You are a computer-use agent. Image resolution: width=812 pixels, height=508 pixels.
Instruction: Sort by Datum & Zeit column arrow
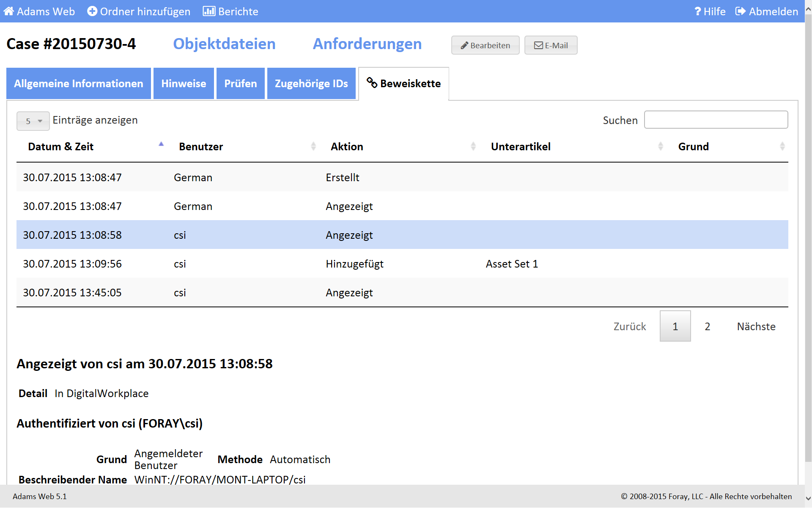(x=161, y=145)
